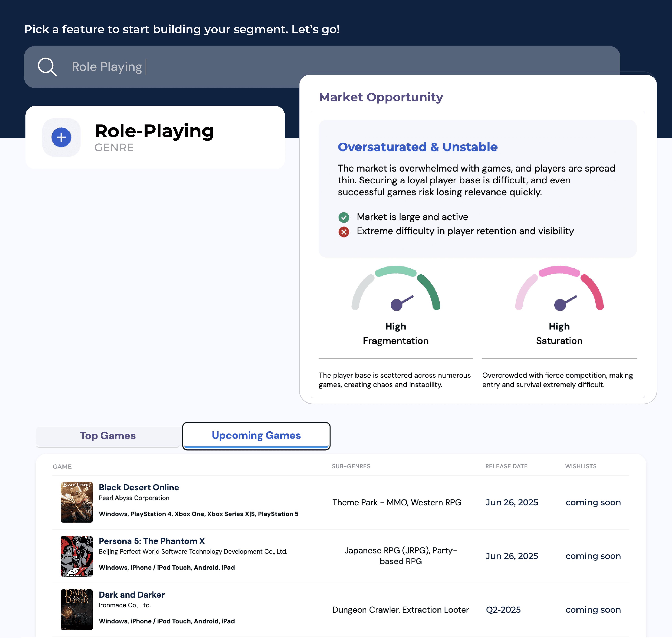The width and height of the screenshot is (672, 638).
Task: Switch to the Top Games tab
Action: point(108,436)
